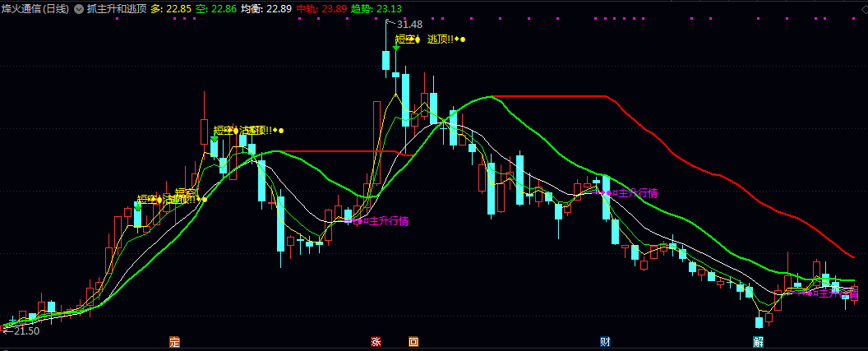Screen dimensions: 868x351
Task: Click the 逃顶!! signal near the 31.48 peak
Action: [441, 39]
